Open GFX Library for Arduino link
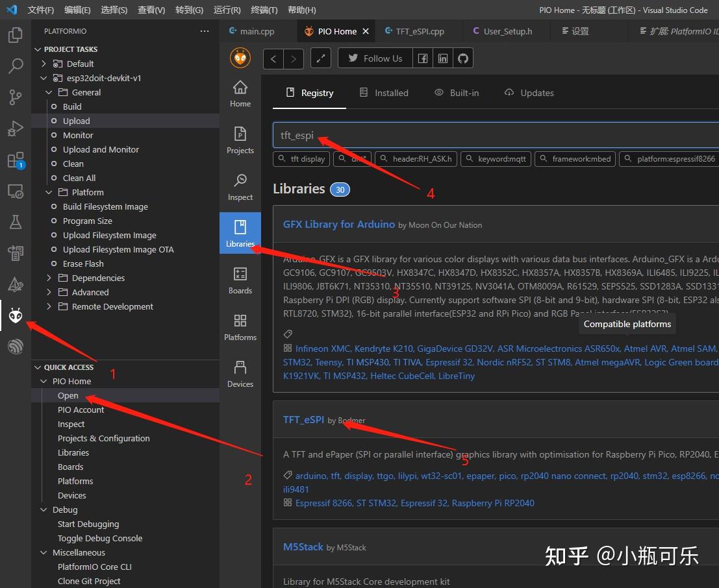719x588 pixels. point(339,224)
